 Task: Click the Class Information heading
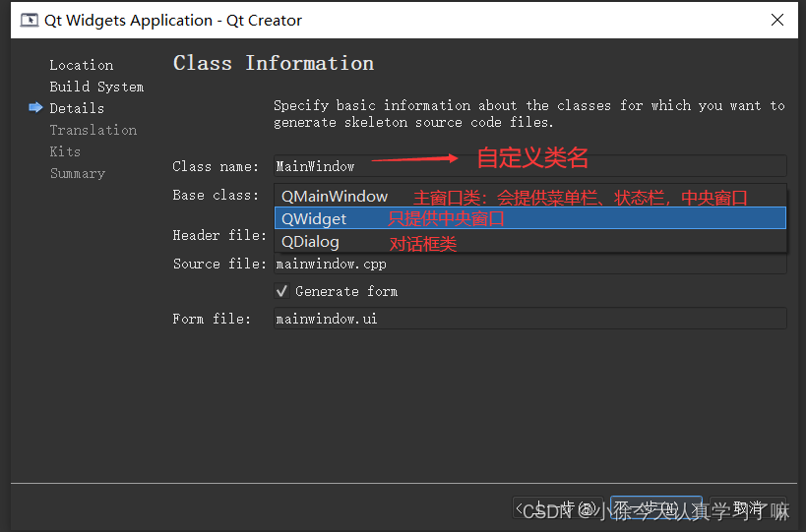click(274, 63)
